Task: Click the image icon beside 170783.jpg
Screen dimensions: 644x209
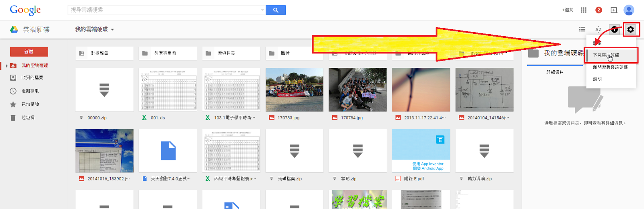Action: pyautogui.click(x=272, y=118)
